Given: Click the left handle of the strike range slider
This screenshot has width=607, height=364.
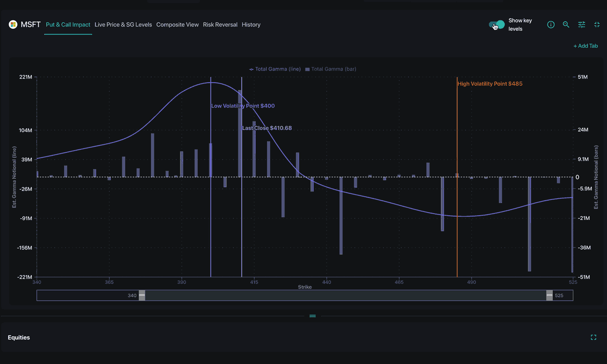Looking at the screenshot, I should pos(142,295).
